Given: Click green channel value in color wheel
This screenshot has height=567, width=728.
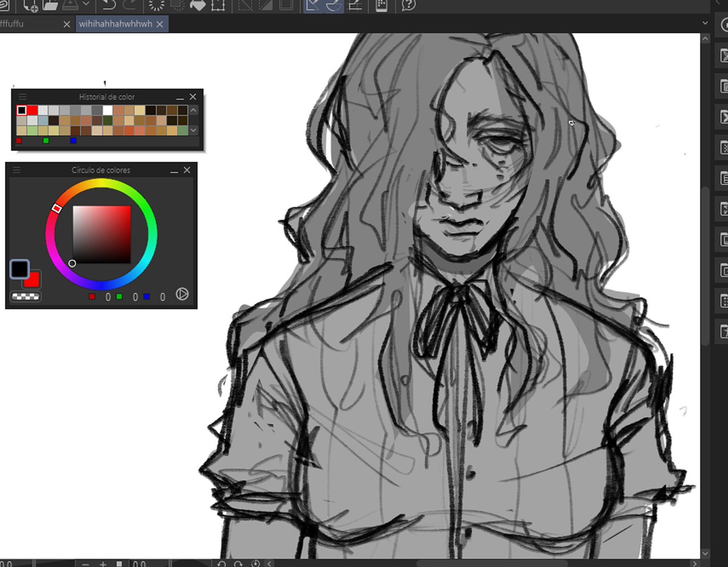Looking at the screenshot, I should (135, 297).
